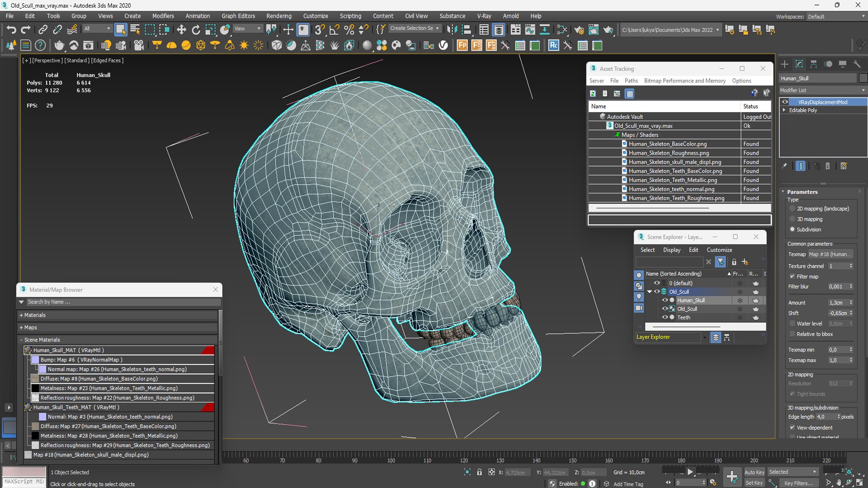Viewport: 868px width, 488px height.
Task: Toggle visibility eye of VRayDisplacementMod
Action: pos(785,102)
